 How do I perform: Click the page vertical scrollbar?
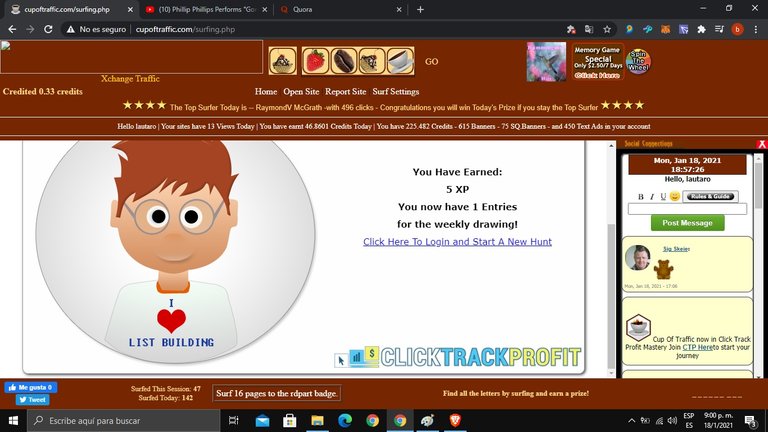tap(611, 296)
